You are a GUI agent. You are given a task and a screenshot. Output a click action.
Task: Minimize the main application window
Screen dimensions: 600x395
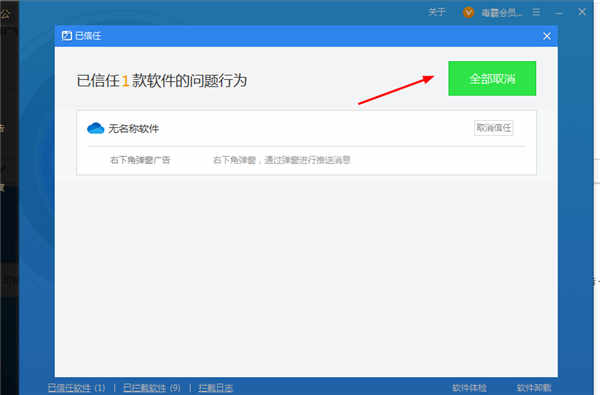559,13
